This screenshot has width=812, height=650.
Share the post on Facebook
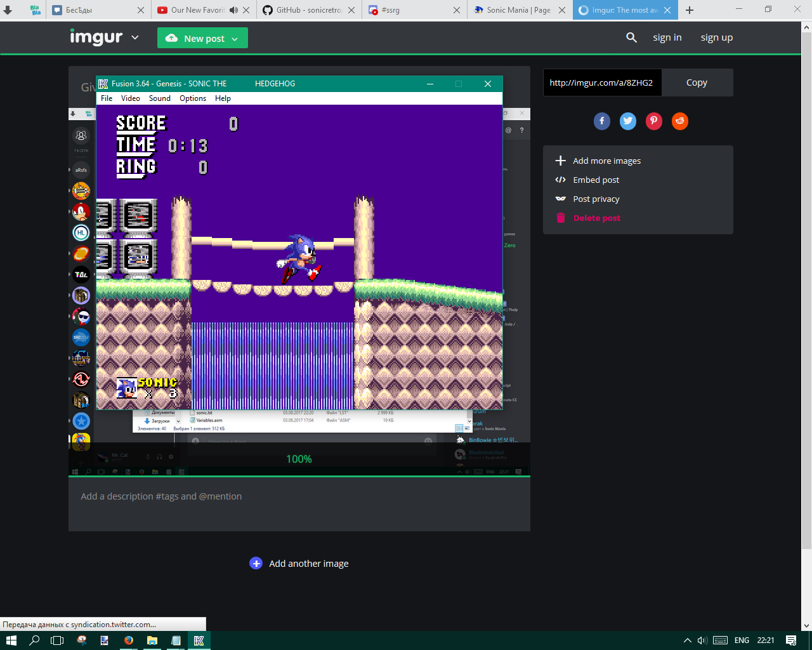[602, 121]
